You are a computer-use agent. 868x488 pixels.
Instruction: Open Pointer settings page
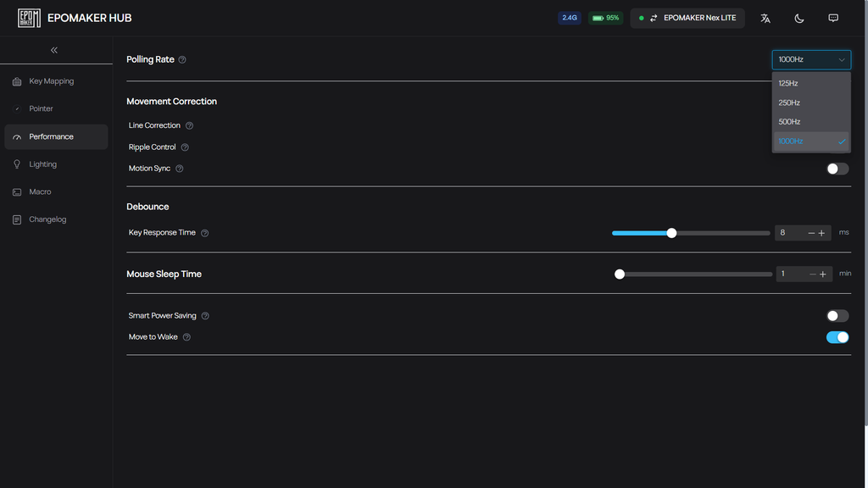point(56,109)
